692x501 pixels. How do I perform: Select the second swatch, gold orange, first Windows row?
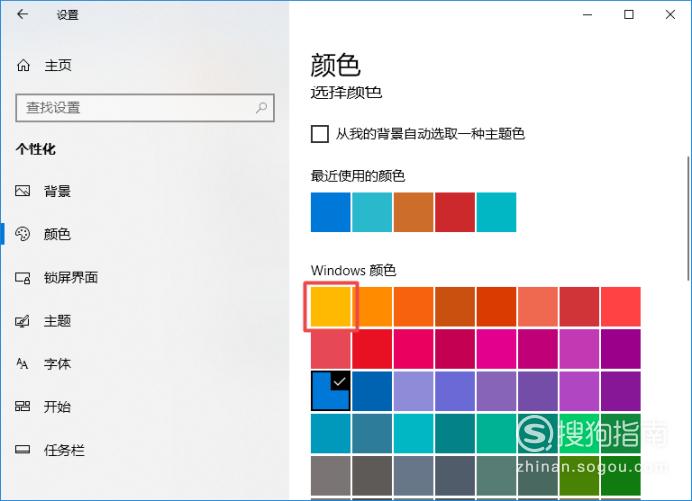click(372, 307)
